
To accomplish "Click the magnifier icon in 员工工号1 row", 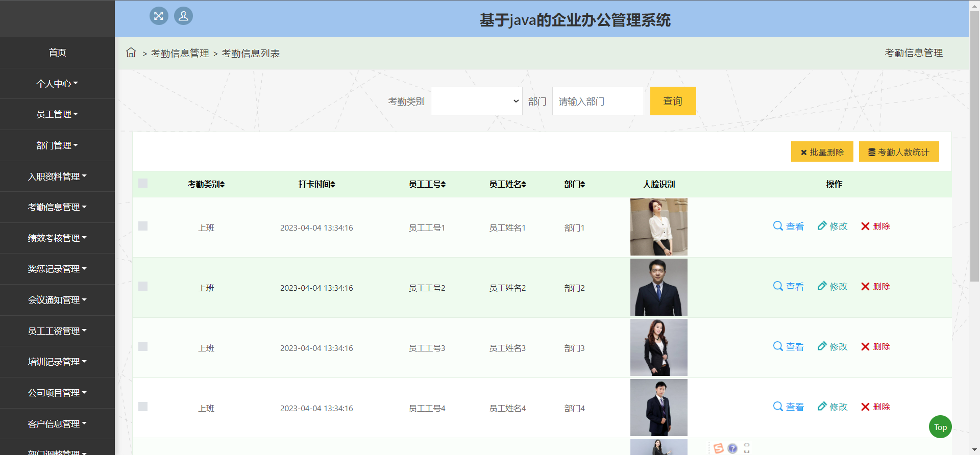I will click(x=778, y=226).
